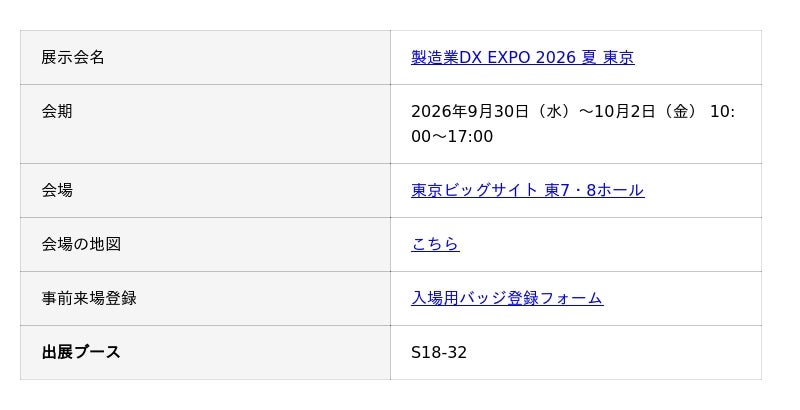This screenshot has height=410, width=800.
Task: Click 入場用 at the start of the badge link
Action: coord(435,298)
